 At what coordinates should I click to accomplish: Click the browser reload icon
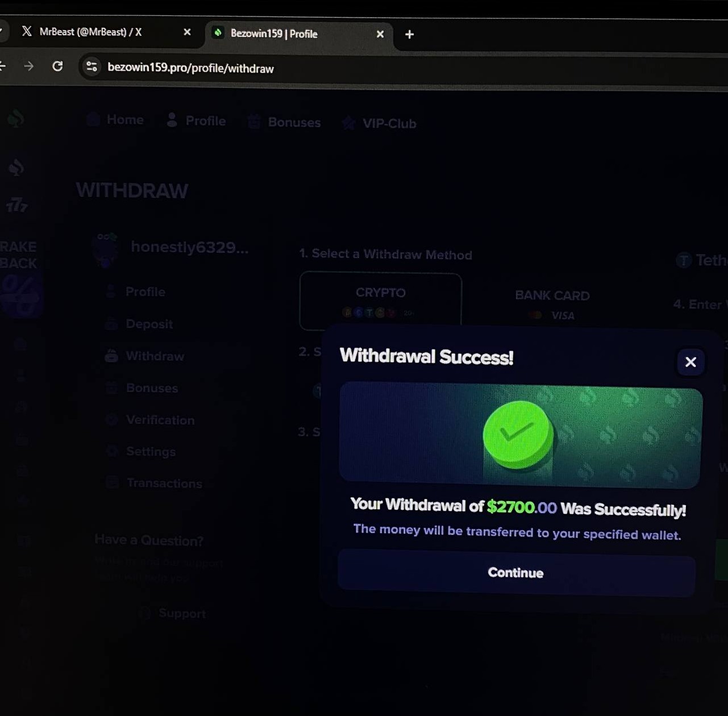(57, 66)
